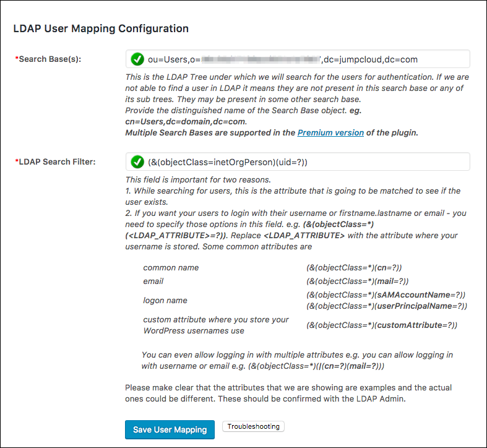The width and height of the screenshot is (487, 448).
Task: Open the Troubleshooting button
Action: click(x=253, y=427)
